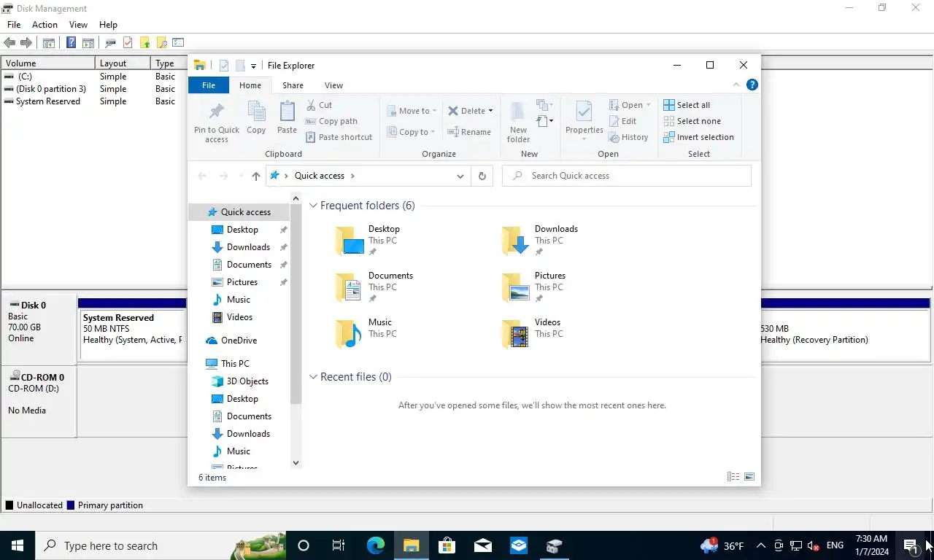Switch to the View ribbon tab
The width and height of the screenshot is (934, 560).
pyautogui.click(x=333, y=85)
